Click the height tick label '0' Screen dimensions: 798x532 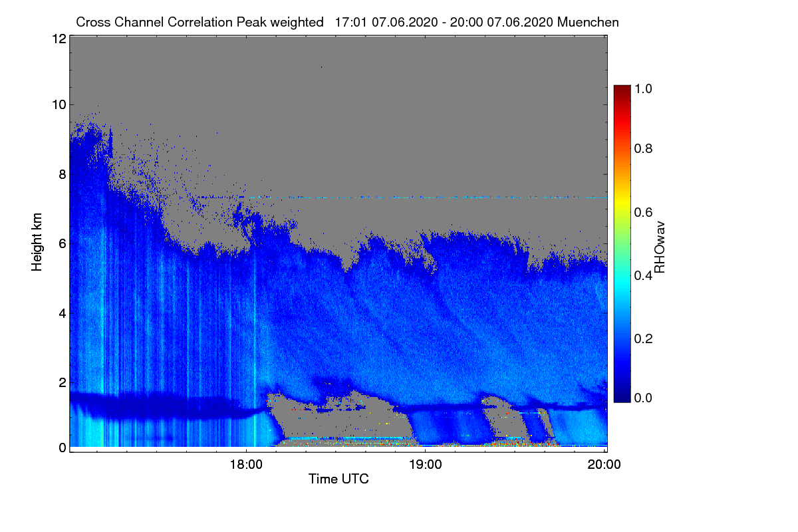pos(63,448)
